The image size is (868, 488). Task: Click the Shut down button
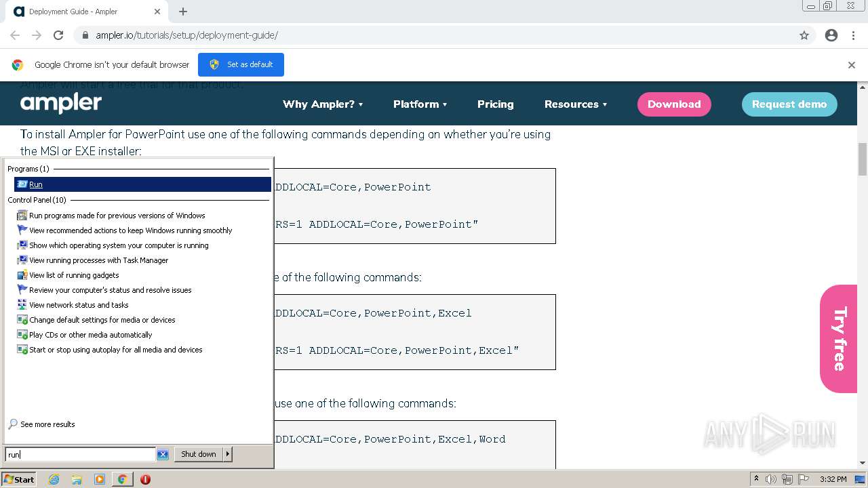[x=199, y=454]
